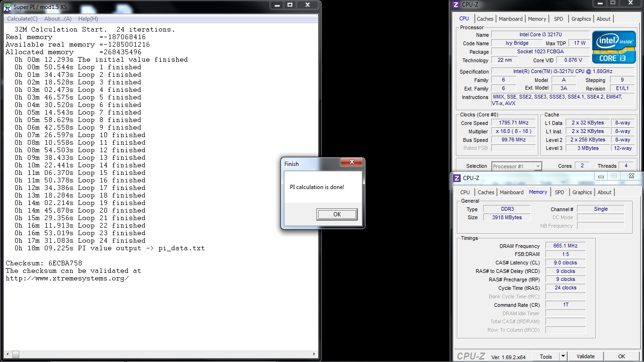Switch to Mainboard tab in upper CPU-Z window
644x362 pixels.
point(511,19)
